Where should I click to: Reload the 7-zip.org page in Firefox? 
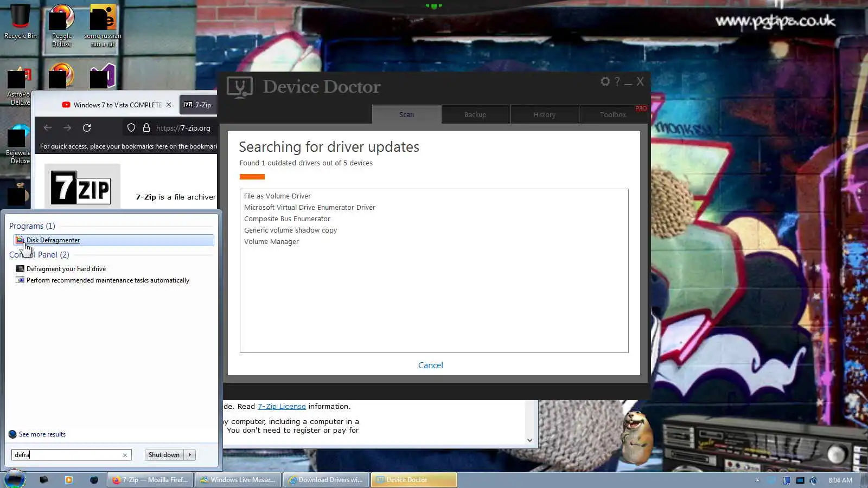tap(87, 128)
